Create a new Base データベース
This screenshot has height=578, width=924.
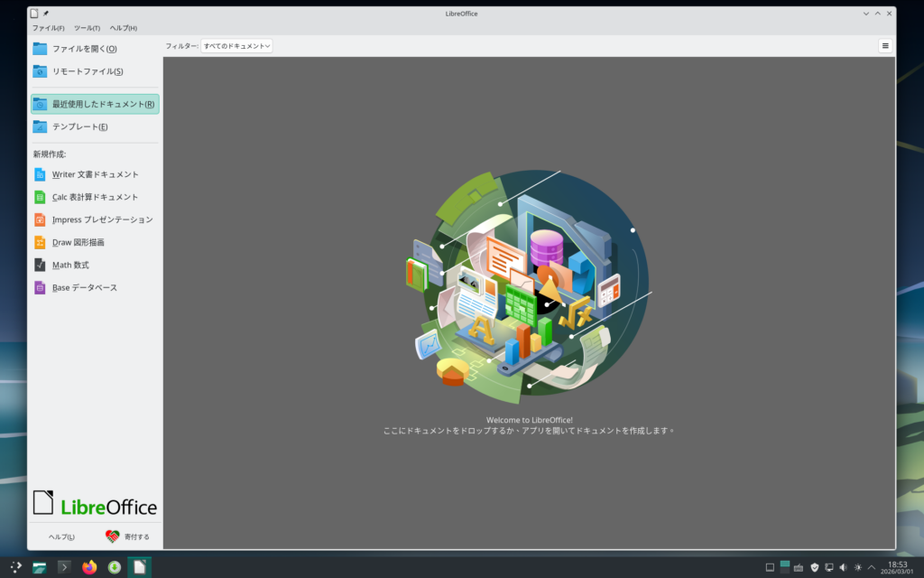tap(85, 287)
